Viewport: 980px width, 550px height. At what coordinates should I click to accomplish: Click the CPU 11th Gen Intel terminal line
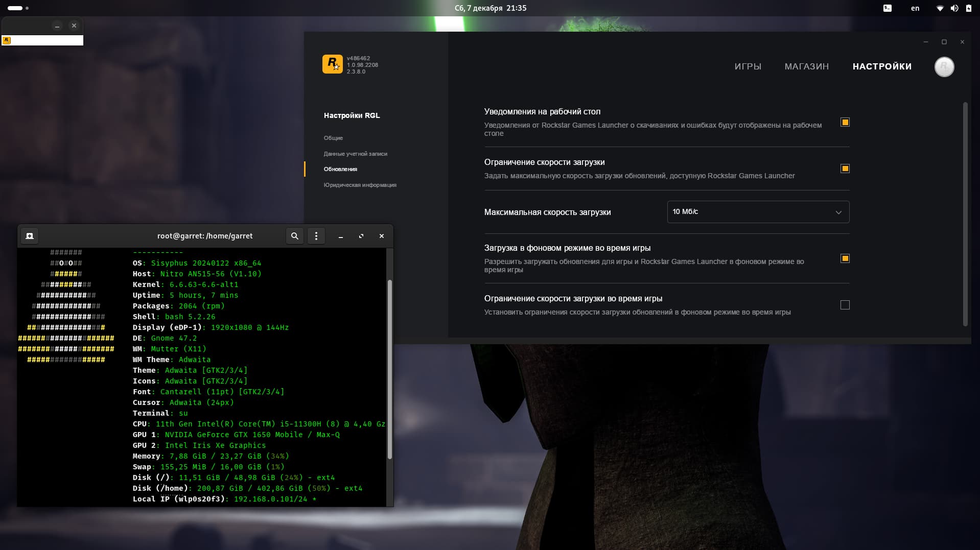click(259, 424)
